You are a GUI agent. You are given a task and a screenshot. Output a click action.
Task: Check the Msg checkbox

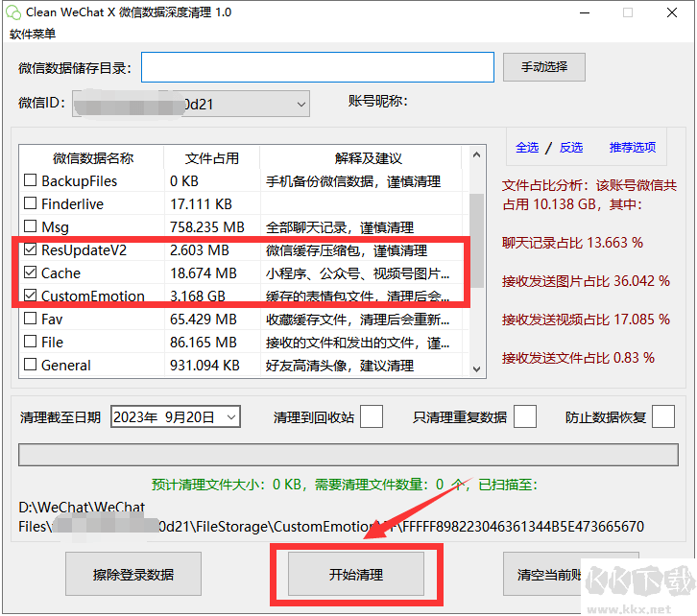(x=30, y=226)
